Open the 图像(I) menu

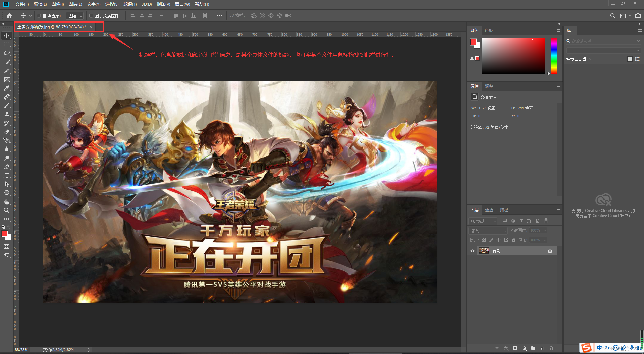pos(58,4)
